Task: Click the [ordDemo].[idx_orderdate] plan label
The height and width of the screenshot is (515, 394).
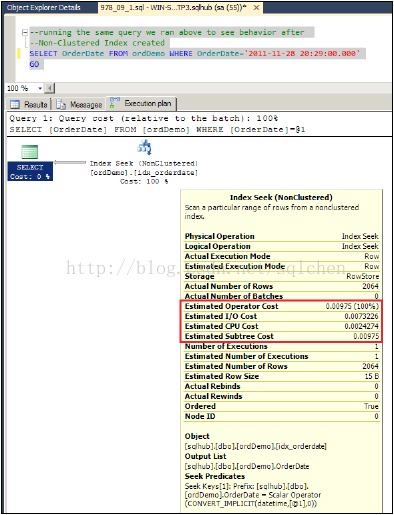Action: (144, 173)
